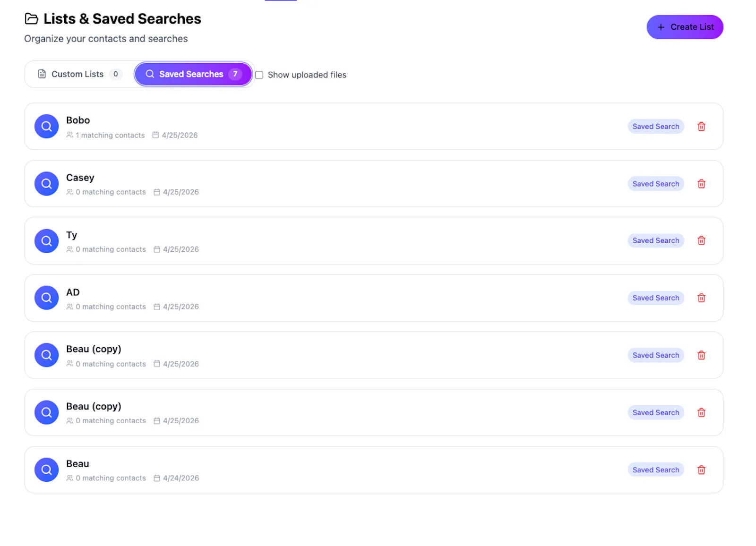This screenshot has height=546, width=756.
Task: Delete the AD saved search
Action: 701,298
